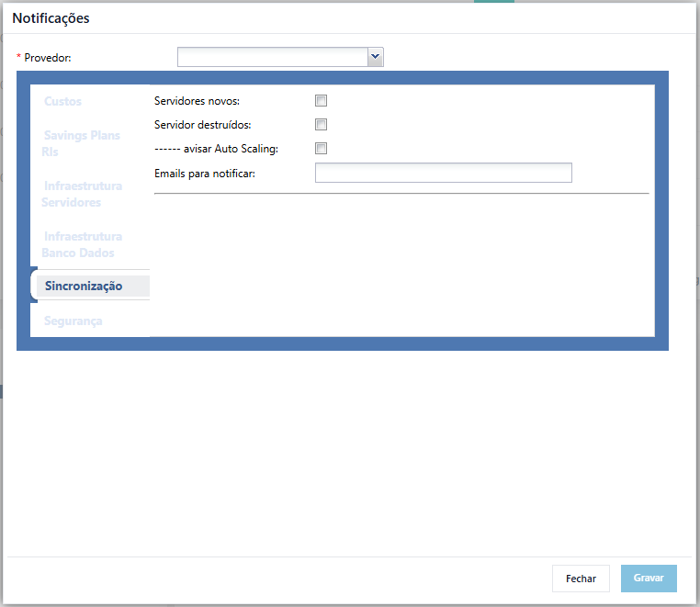Open the Provedor dropdown arrow

pyautogui.click(x=376, y=57)
